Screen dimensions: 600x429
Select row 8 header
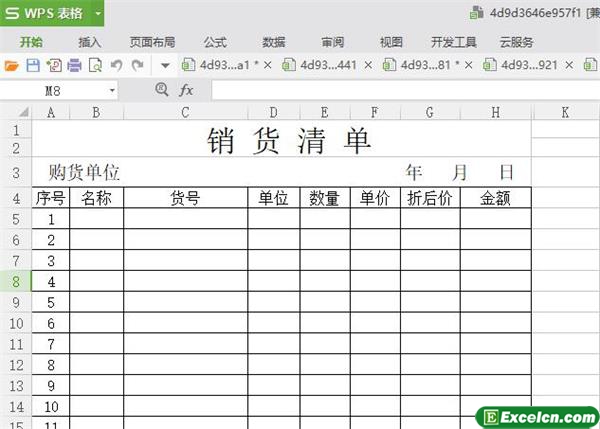[16, 282]
